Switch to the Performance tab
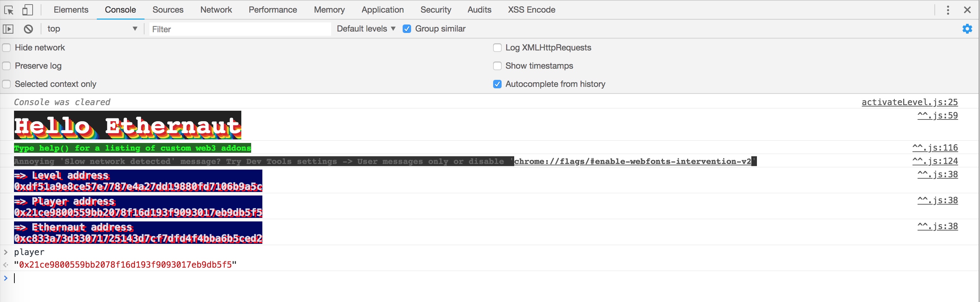The width and height of the screenshot is (980, 302). pos(273,10)
